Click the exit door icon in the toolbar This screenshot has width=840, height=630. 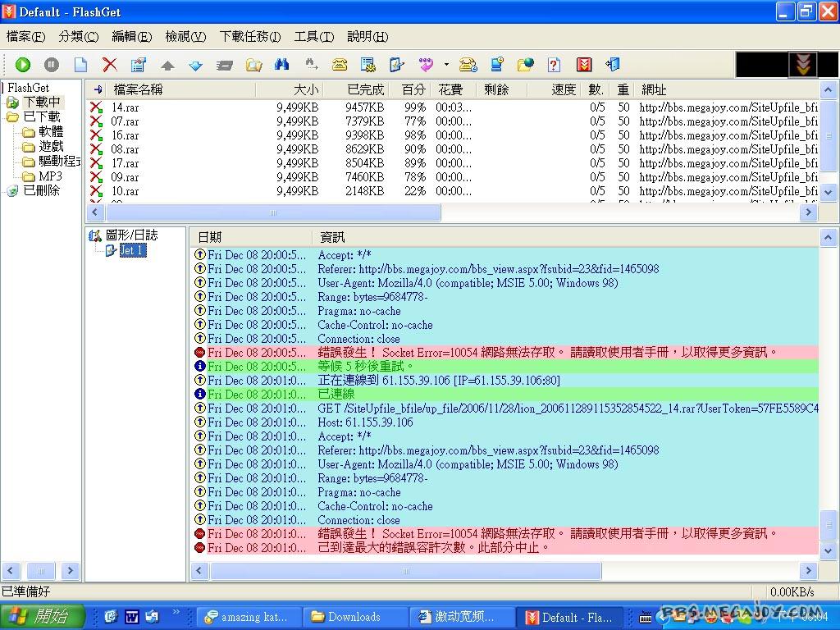tap(612, 65)
